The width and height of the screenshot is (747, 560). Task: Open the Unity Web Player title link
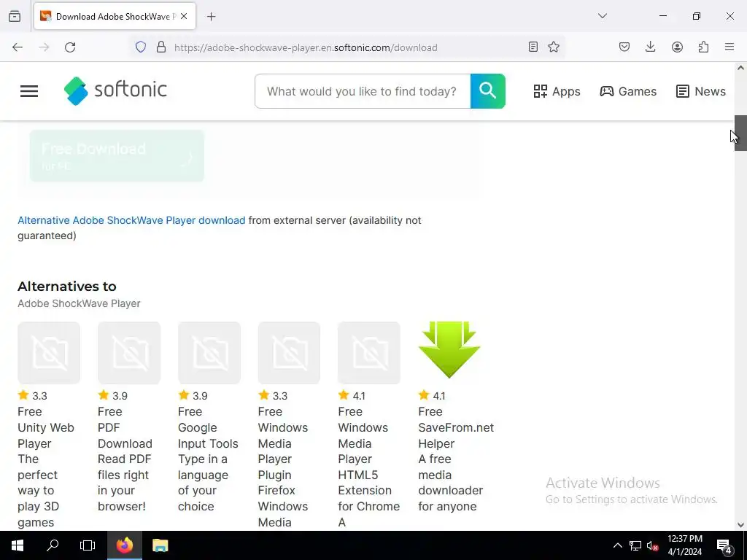[46, 435]
